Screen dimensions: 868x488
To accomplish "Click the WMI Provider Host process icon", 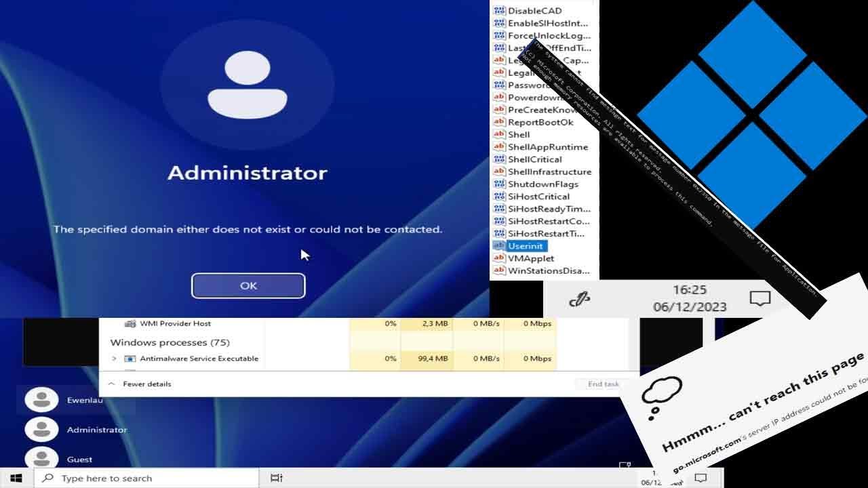I will (x=130, y=324).
